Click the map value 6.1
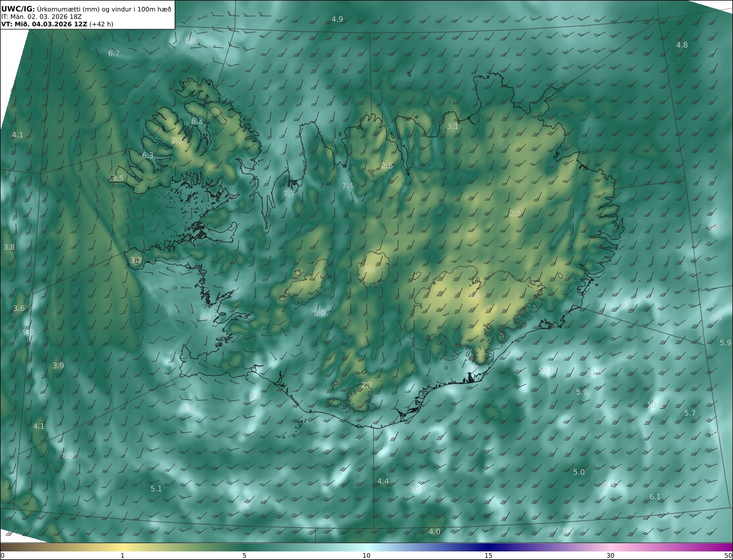 tap(655, 497)
